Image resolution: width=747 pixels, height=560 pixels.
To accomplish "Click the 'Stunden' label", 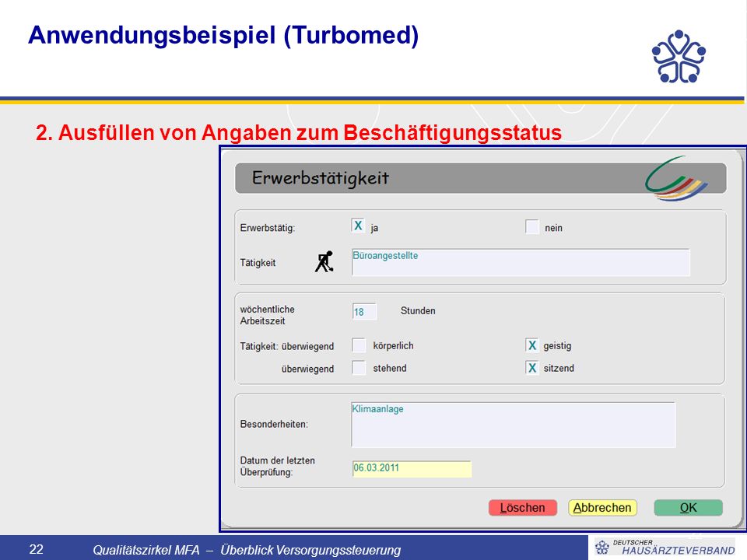I will 418,311.
